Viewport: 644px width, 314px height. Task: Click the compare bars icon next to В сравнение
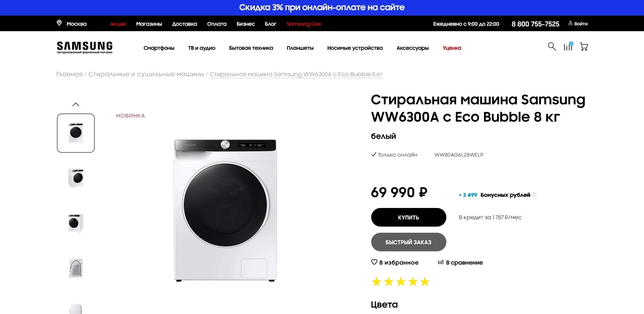440,262
